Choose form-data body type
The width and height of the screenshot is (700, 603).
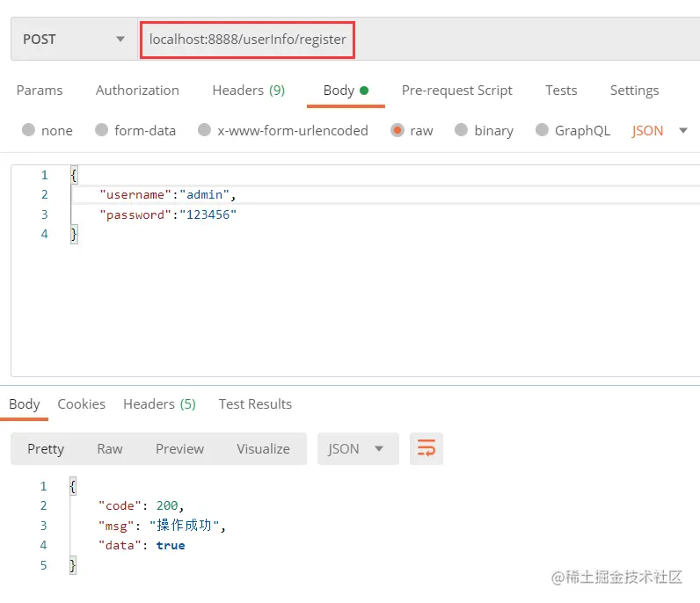click(102, 130)
